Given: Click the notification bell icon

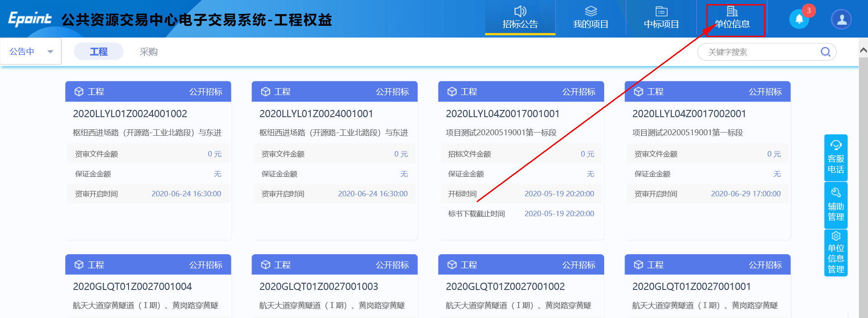Looking at the screenshot, I should click(x=799, y=19).
